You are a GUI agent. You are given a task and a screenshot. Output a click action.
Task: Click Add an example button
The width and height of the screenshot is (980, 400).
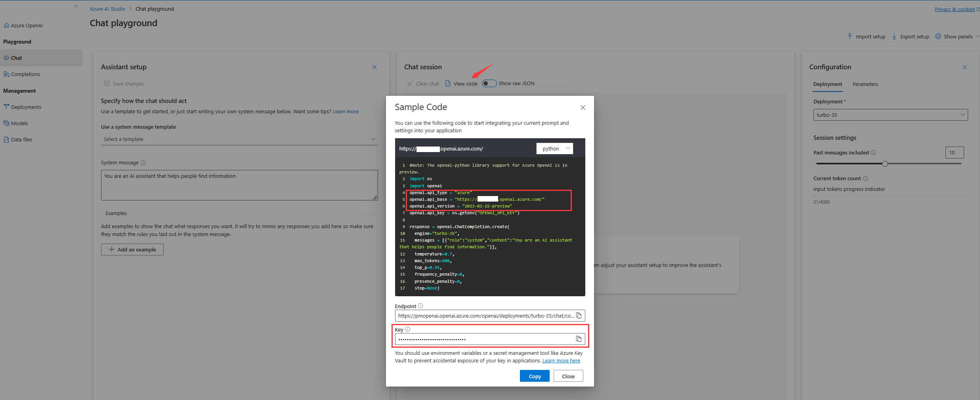pos(132,250)
